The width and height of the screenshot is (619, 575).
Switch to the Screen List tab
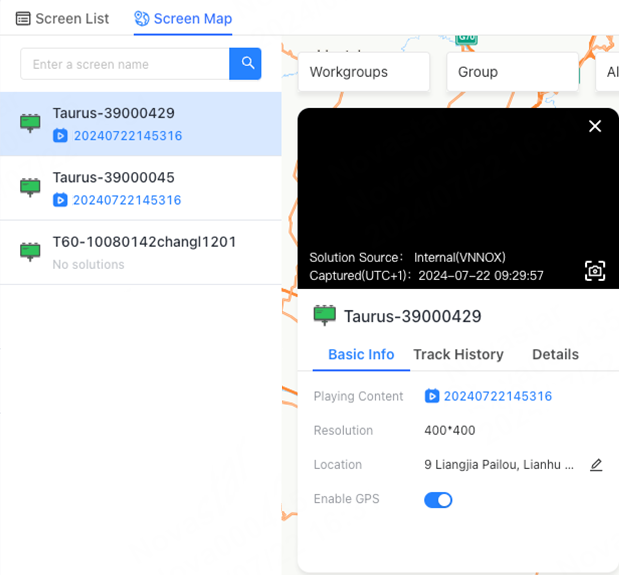[62, 19]
